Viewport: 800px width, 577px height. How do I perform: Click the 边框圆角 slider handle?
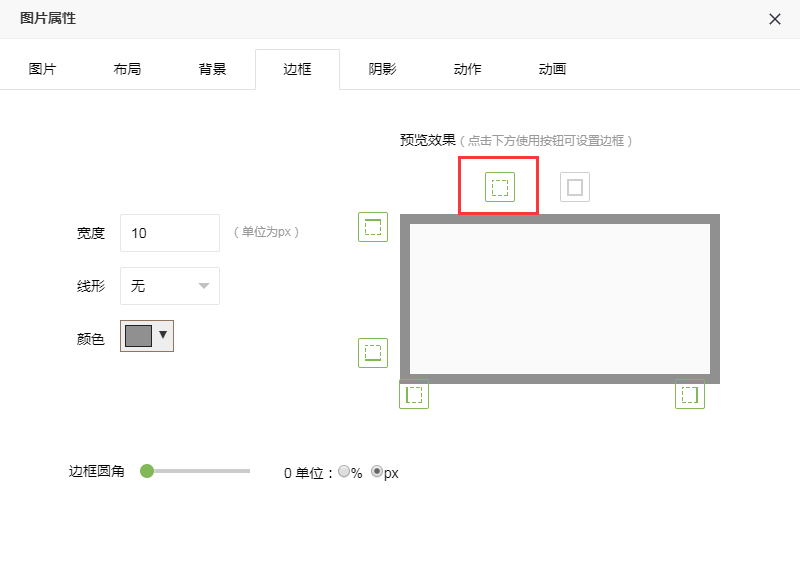tap(147, 471)
